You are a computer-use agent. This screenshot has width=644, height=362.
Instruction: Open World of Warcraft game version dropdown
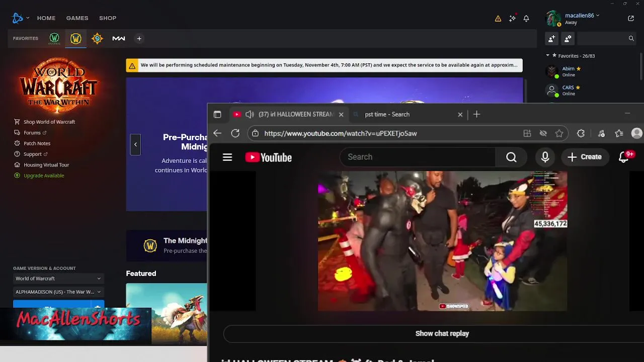pos(58,279)
